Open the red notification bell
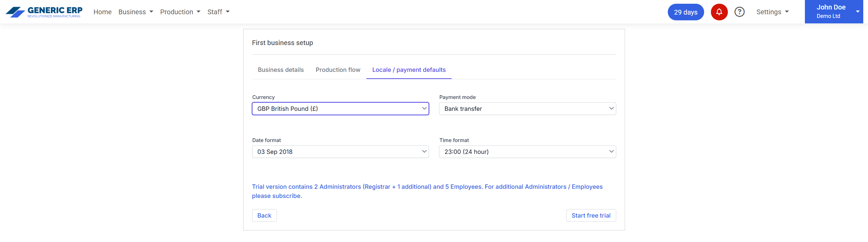 (719, 12)
